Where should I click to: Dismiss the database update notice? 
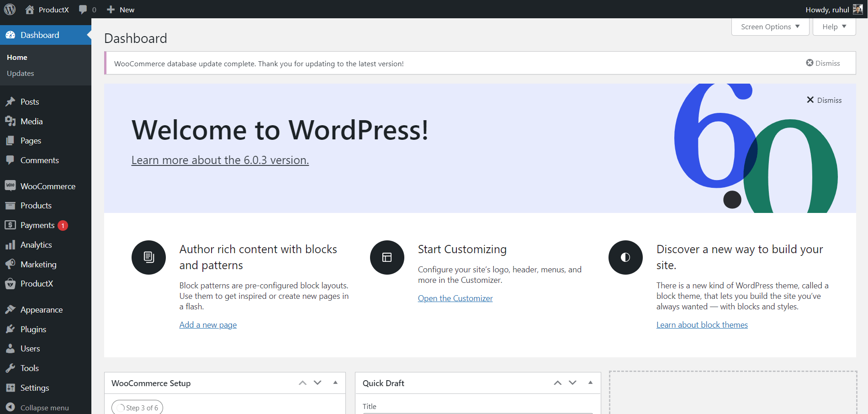tap(823, 63)
